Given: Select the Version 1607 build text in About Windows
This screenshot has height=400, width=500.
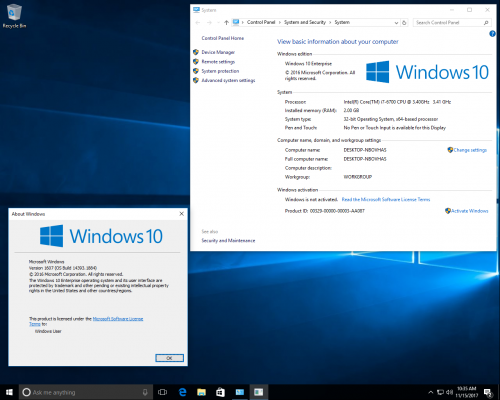Looking at the screenshot, I should [x=63, y=268].
